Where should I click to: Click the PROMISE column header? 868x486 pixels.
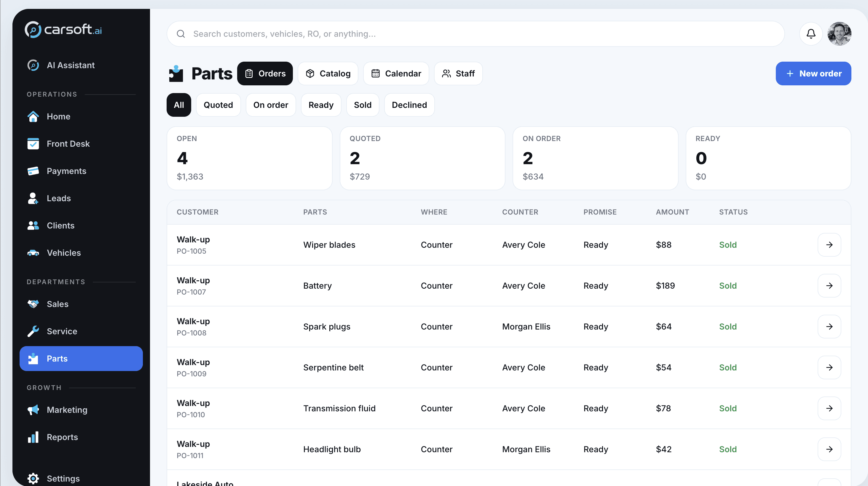tap(600, 212)
